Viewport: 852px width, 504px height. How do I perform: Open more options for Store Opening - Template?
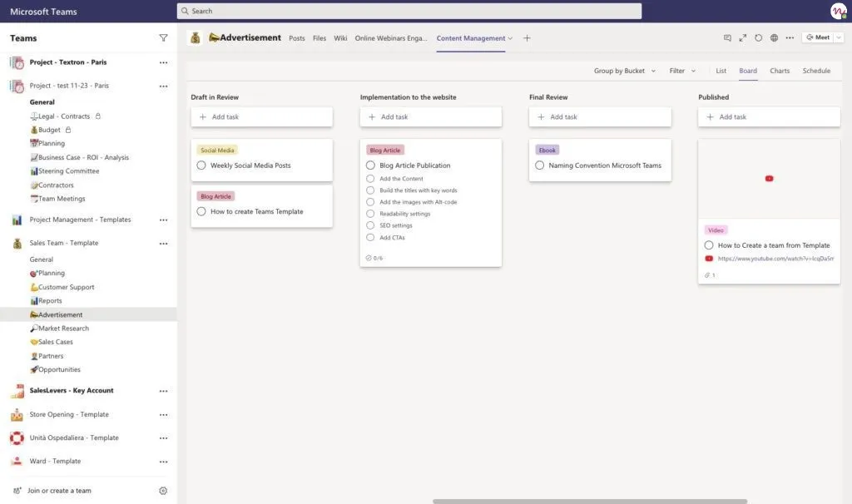point(163,415)
